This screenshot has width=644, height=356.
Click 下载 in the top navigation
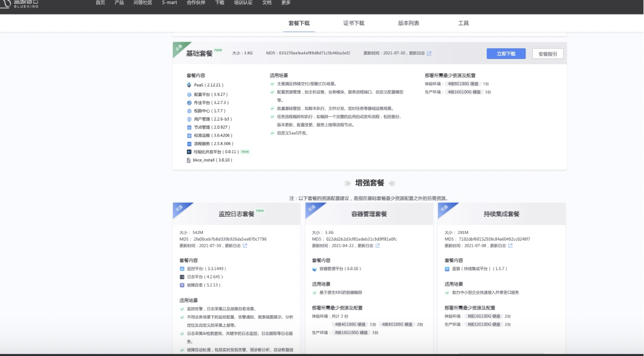219,3
